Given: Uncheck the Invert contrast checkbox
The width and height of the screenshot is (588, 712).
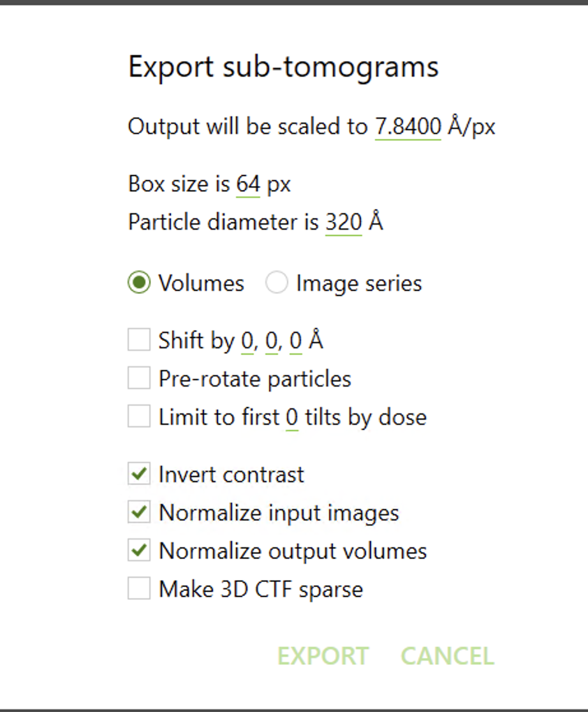Looking at the screenshot, I should (x=139, y=474).
